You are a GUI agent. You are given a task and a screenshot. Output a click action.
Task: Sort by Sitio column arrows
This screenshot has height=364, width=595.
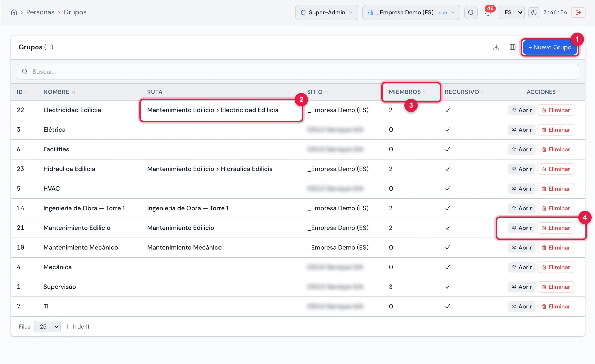pos(327,92)
